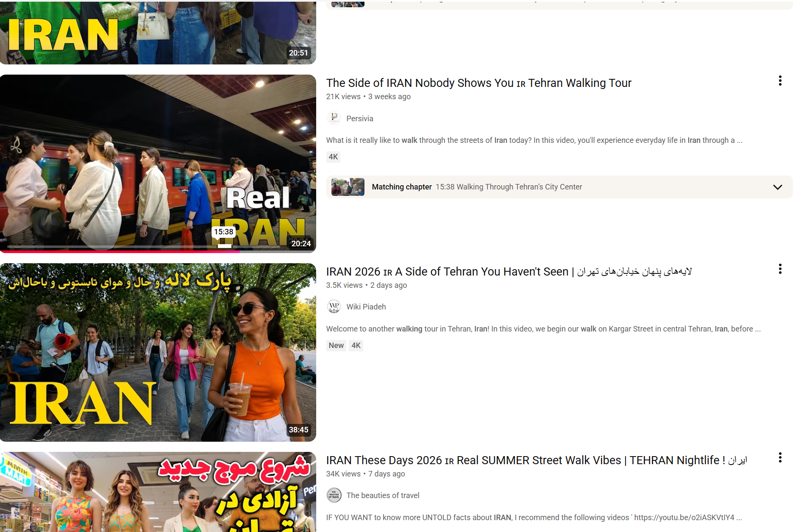Click '15:38 Walking Through Tehran's City Center' chapter text
Image resolution: width=804 pixels, height=532 pixels.
tap(509, 187)
